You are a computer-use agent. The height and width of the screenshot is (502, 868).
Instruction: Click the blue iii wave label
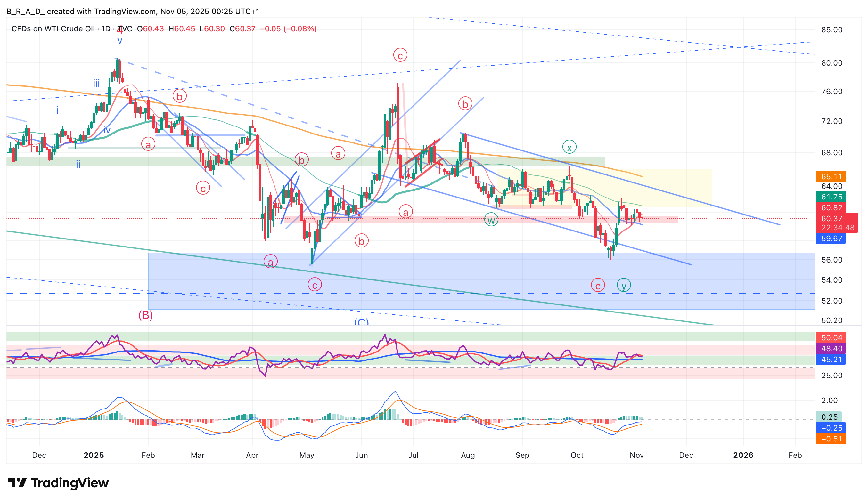tap(96, 83)
